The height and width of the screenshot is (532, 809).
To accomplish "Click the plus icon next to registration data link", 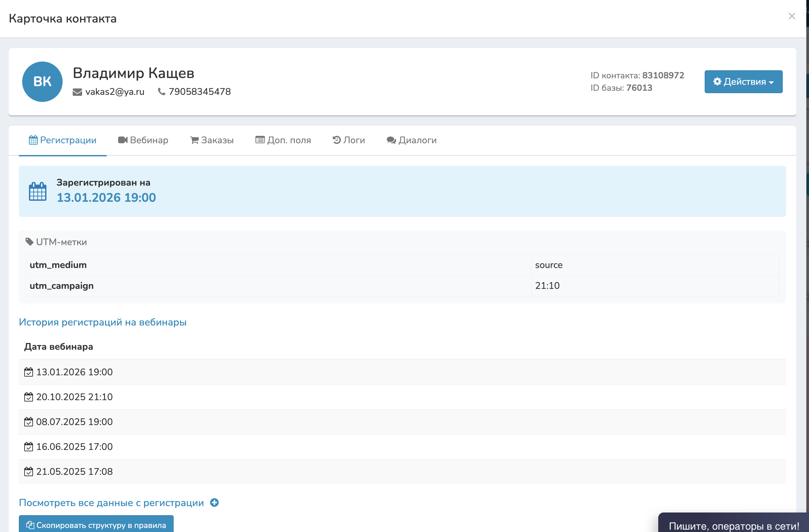I will 214,502.
